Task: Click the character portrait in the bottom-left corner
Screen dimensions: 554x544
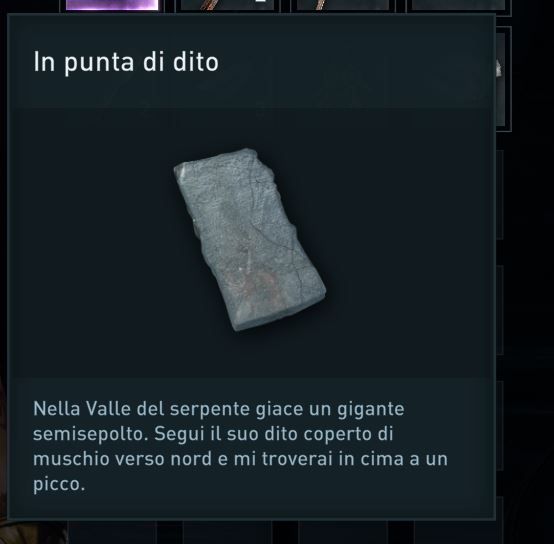Action: 34,533
